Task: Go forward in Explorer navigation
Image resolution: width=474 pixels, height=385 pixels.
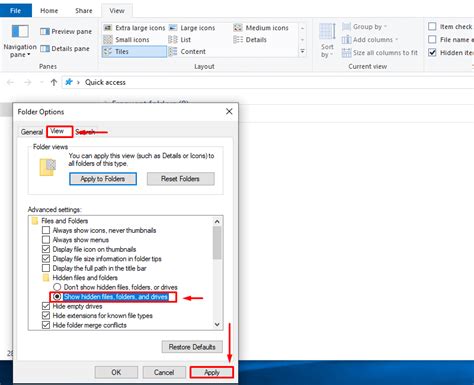Action: [x=28, y=82]
